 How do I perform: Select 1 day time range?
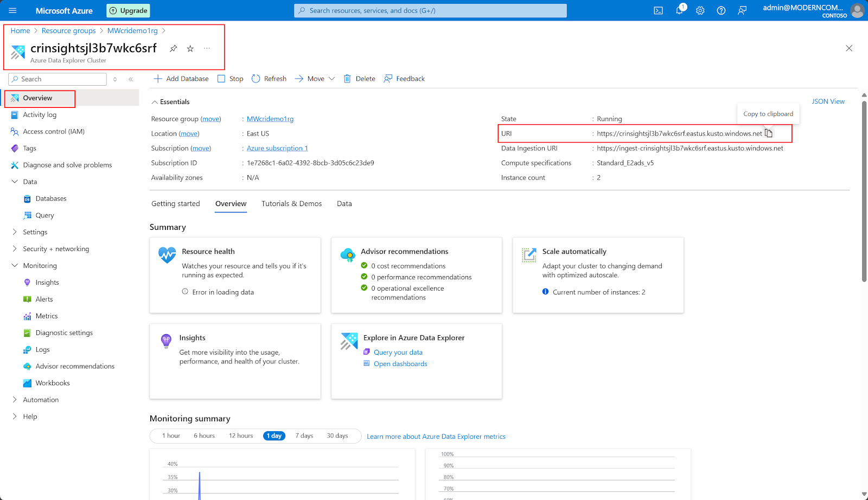tap(275, 436)
